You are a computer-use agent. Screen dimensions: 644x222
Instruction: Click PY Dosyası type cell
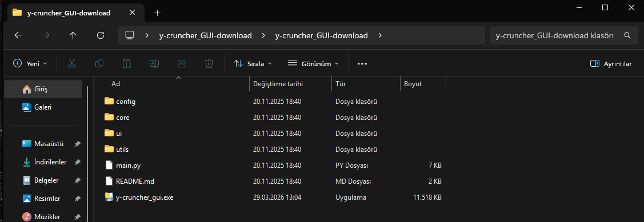(x=351, y=166)
